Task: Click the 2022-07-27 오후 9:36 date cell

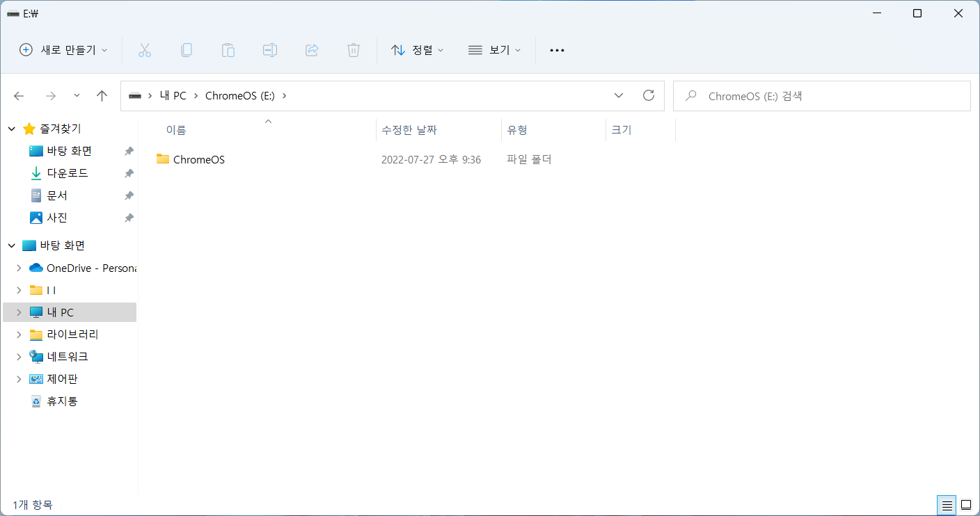Action: pyautogui.click(x=431, y=159)
